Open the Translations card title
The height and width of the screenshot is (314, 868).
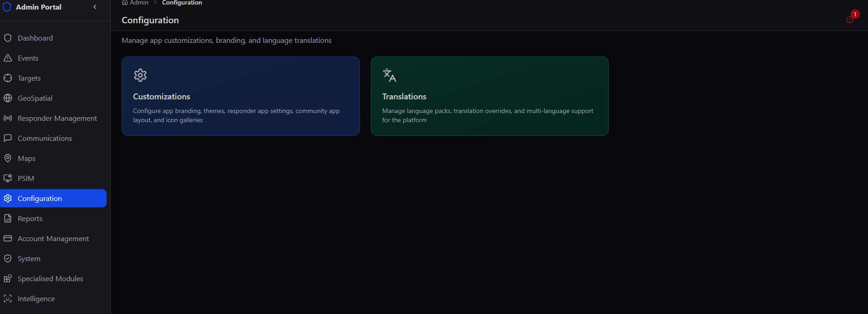404,97
